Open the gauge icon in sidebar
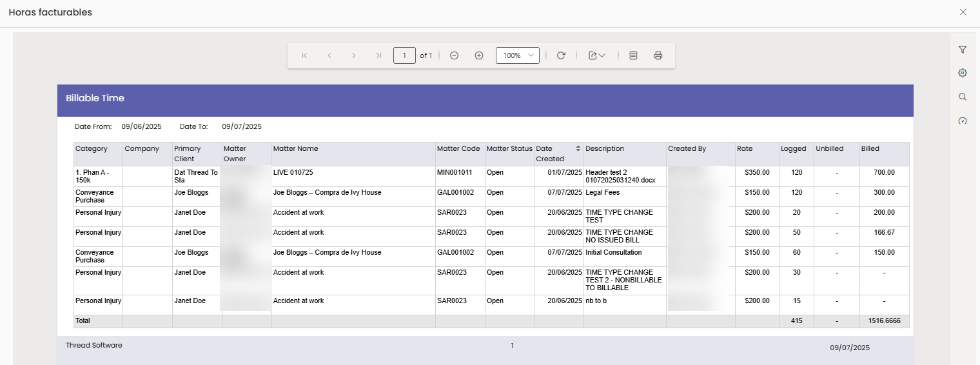The image size is (980, 365). (x=963, y=121)
